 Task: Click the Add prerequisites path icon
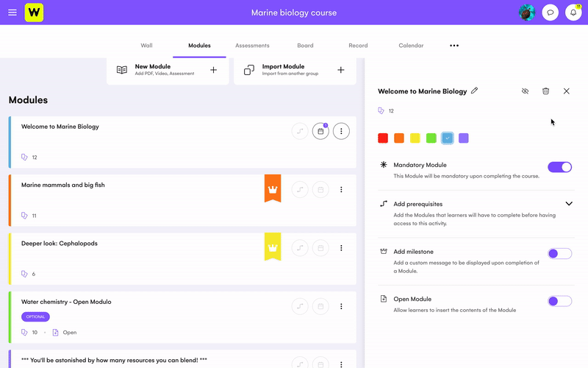(x=384, y=204)
